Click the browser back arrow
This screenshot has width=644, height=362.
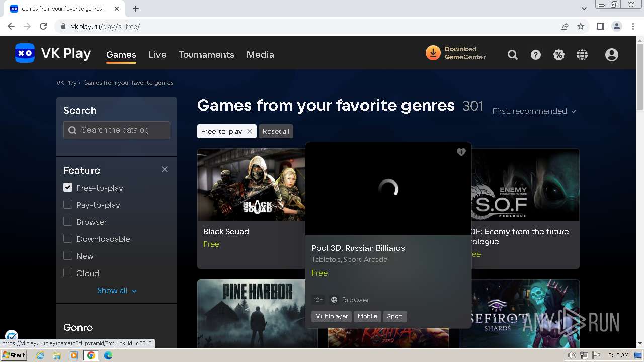pyautogui.click(x=11, y=26)
